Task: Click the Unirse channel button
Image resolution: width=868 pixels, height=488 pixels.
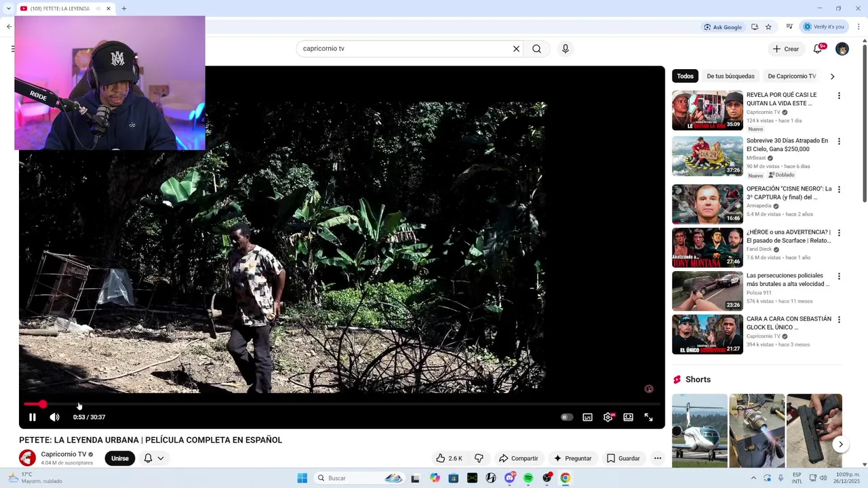Action: coord(120,459)
